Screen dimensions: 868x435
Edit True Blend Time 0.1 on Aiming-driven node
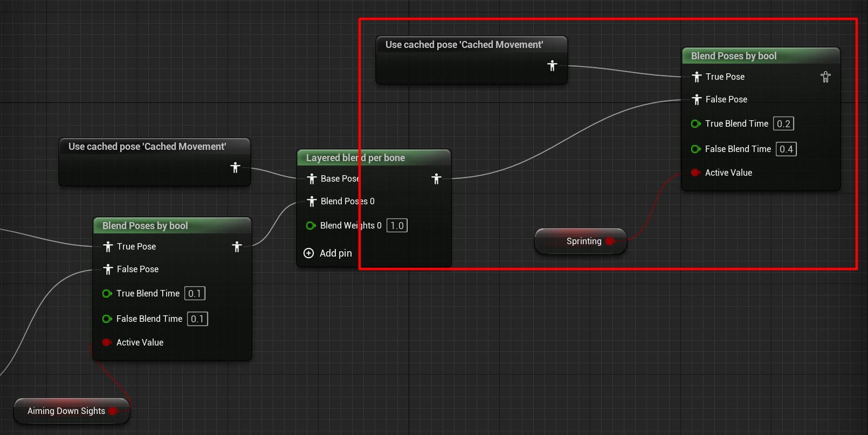coord(195,293)
